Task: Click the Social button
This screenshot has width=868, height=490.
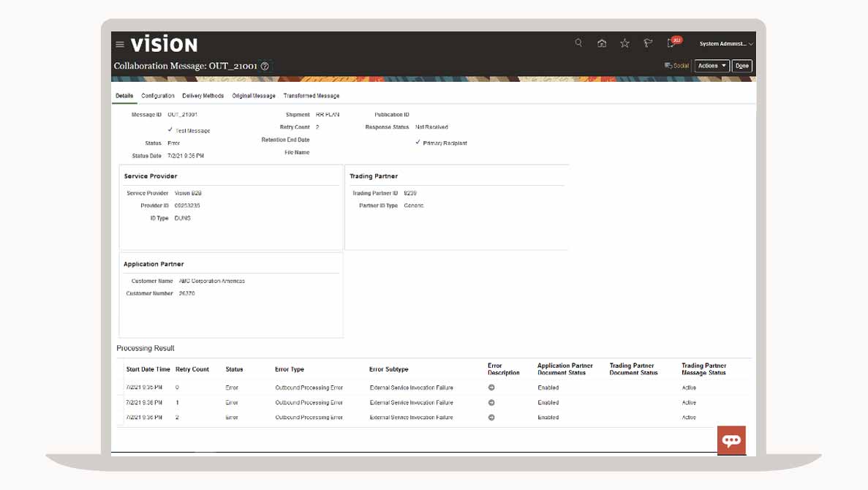Action: click(x=677, y=66)
